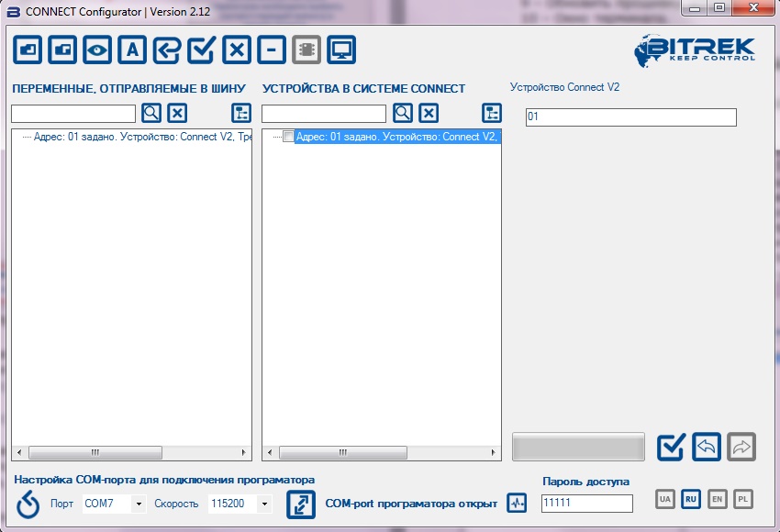Search the variables list with magnifier icon
780x532 pixels.
point(151,113)
